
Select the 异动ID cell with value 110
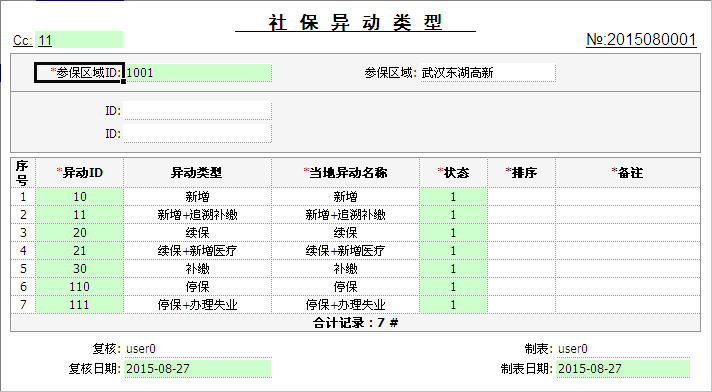(79, 287)
